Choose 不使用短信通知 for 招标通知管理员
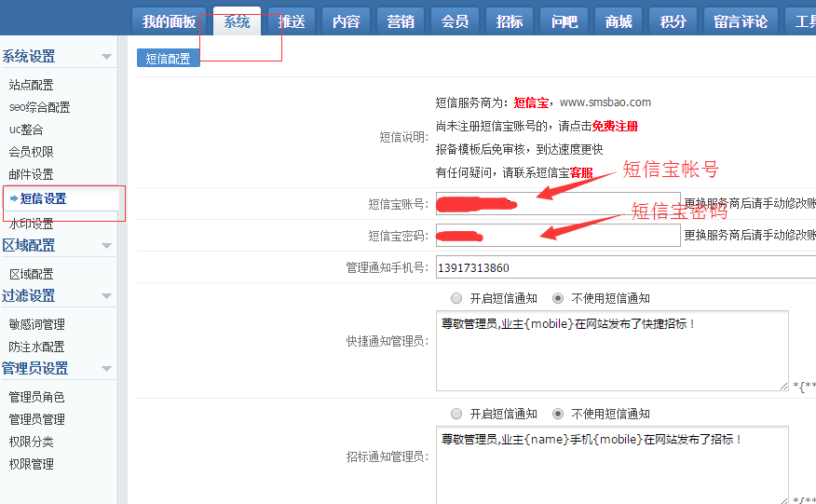This screenshot has width=816, height=504. pyautogui.click(x=558, y=414)
